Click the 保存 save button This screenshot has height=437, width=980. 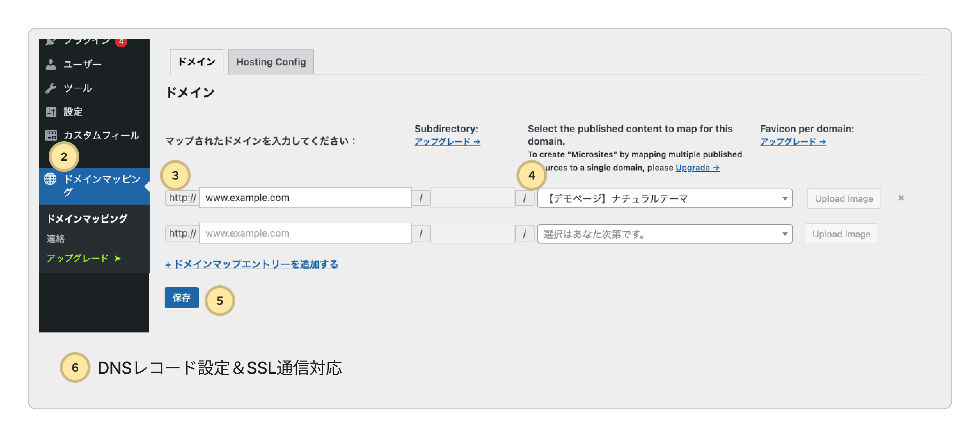tap(181, 297)
